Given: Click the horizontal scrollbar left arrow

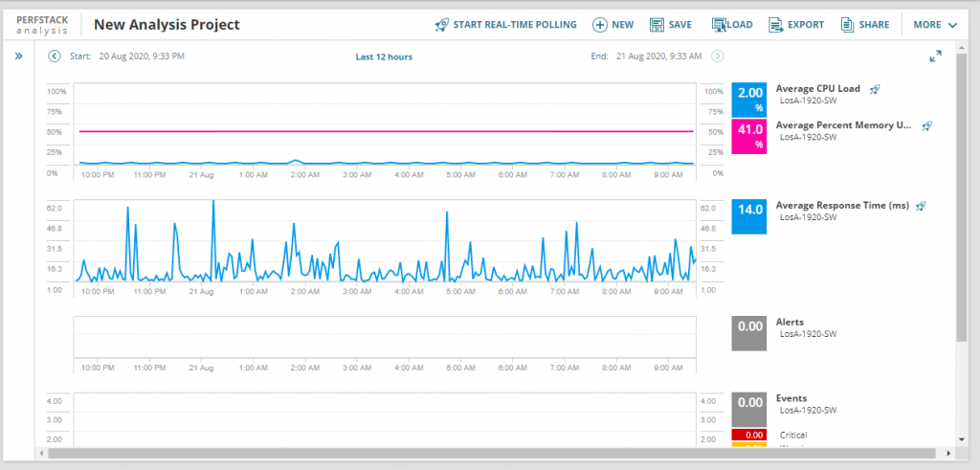Looking at the screenshot, I should 42,453.
